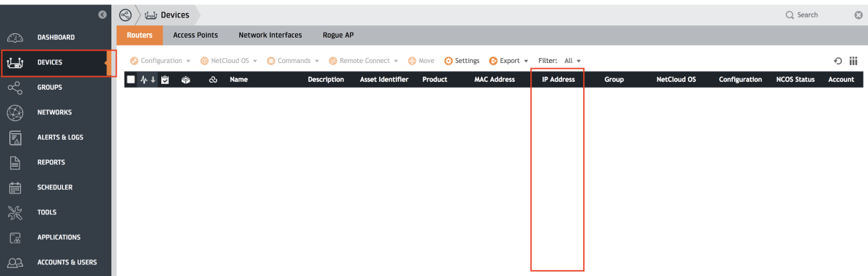868x276 pixels.
Task: Expand the Configuration dropdown
Action: (160, 61)
